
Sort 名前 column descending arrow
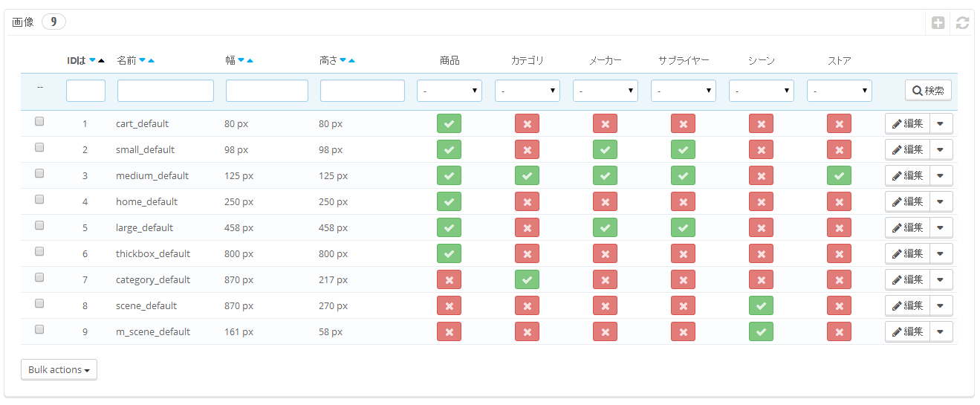pyautogui.click(x=142, y=61)
